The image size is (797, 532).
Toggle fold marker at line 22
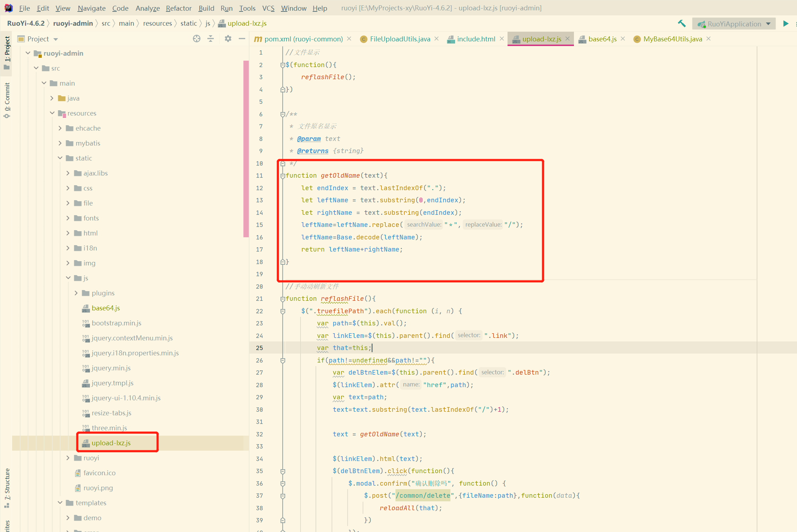coord(283,311)
